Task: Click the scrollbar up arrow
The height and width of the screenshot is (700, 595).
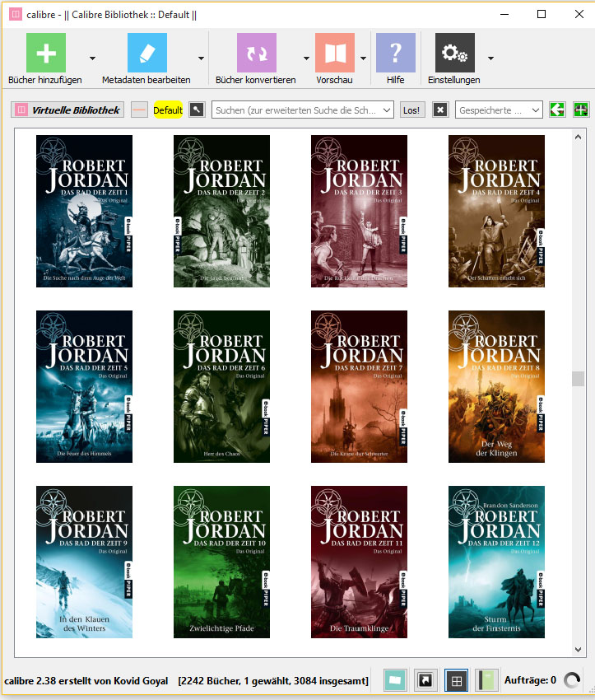Action: (x=578, y=137)
